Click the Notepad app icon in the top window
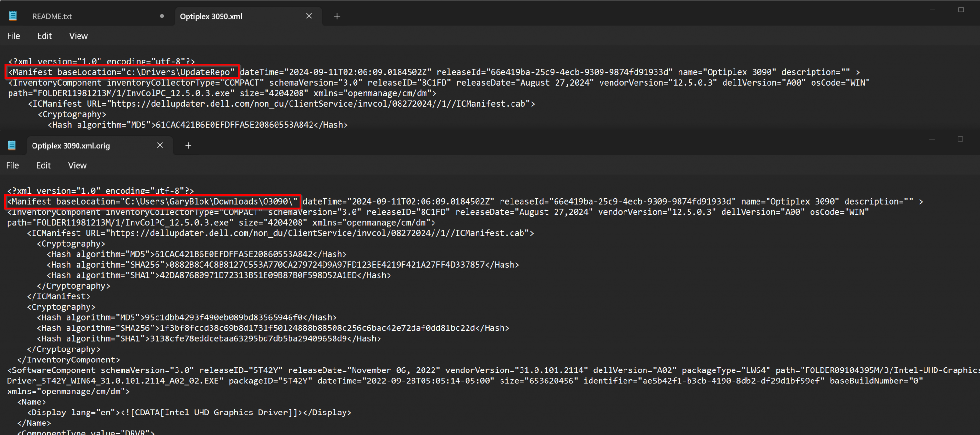This screenshot has height=435, width=980. [x=12, y=15]
